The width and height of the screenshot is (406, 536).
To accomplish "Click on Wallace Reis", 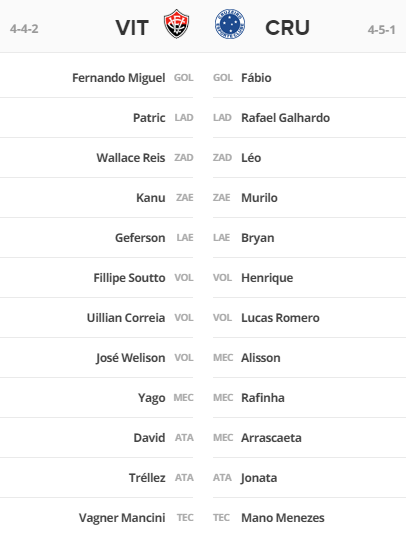I will click(x=131, y=158).
